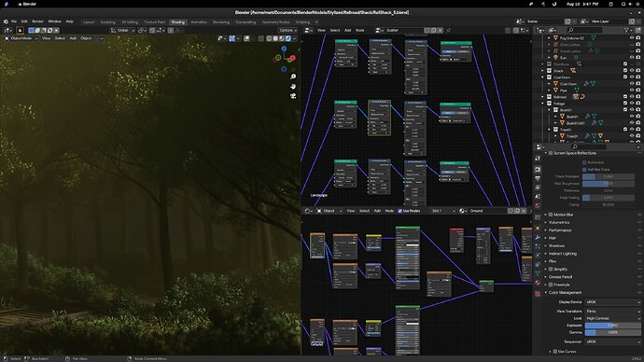Switch to rendered viewport shading icon
Screen dimensions: 644x362
(x=288, y=38)
